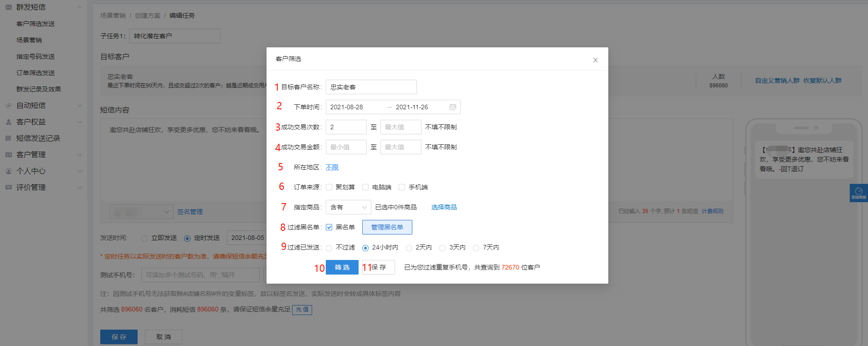Click the 评价管理 sidebar icon

pos(9,188)
